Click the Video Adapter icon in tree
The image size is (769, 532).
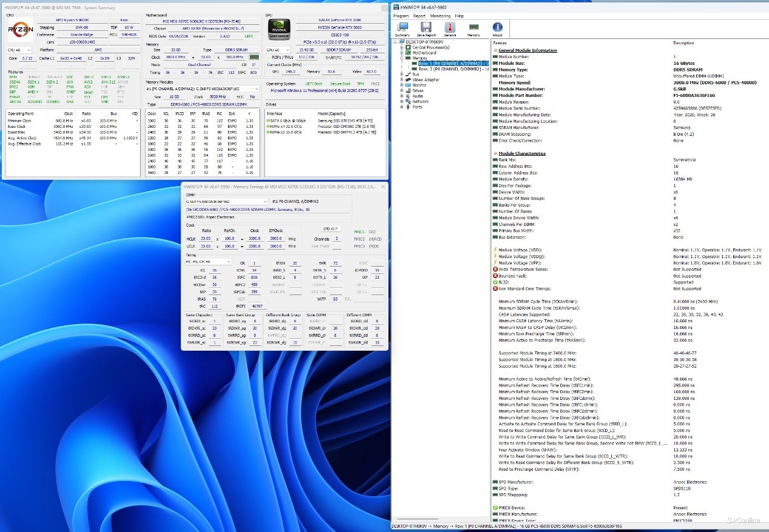tap(408, 80)
